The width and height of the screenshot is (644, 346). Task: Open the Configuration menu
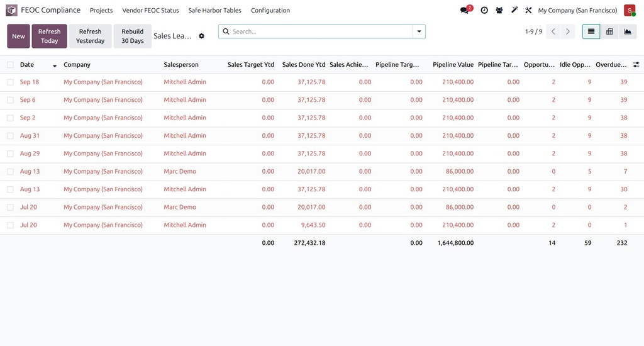[270, 10]
